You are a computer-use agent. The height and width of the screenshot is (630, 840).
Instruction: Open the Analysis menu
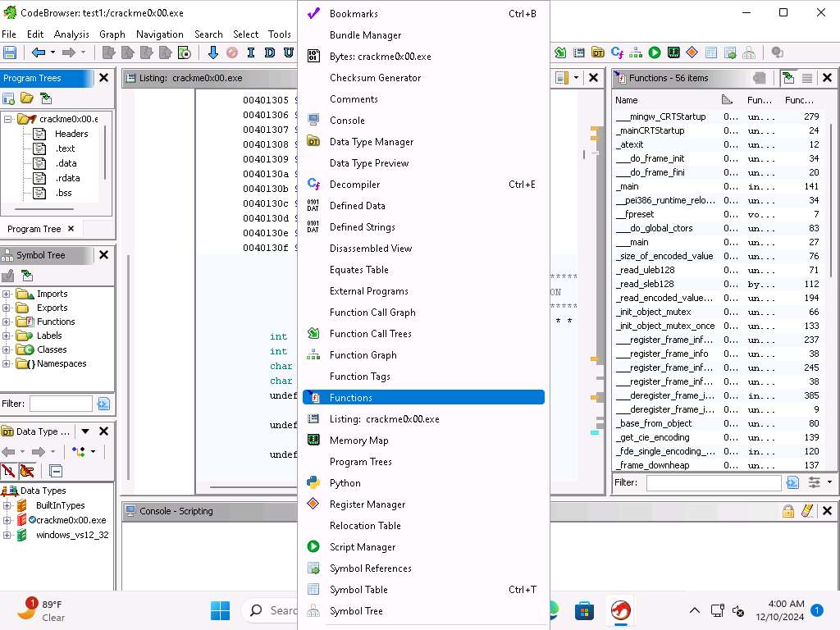[71, 34]
